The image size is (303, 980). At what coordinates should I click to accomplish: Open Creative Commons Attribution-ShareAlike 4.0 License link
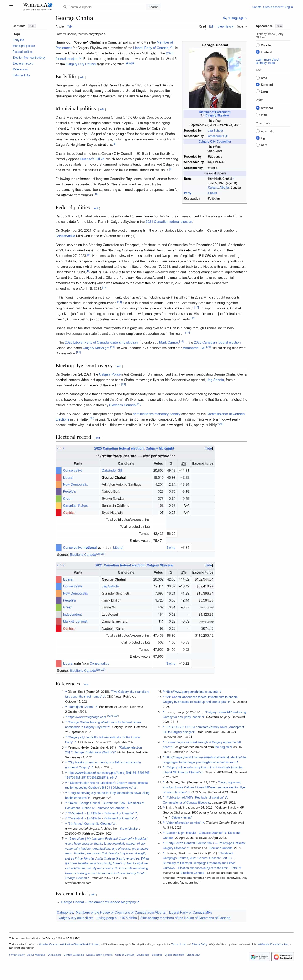[x=69, y=944]
